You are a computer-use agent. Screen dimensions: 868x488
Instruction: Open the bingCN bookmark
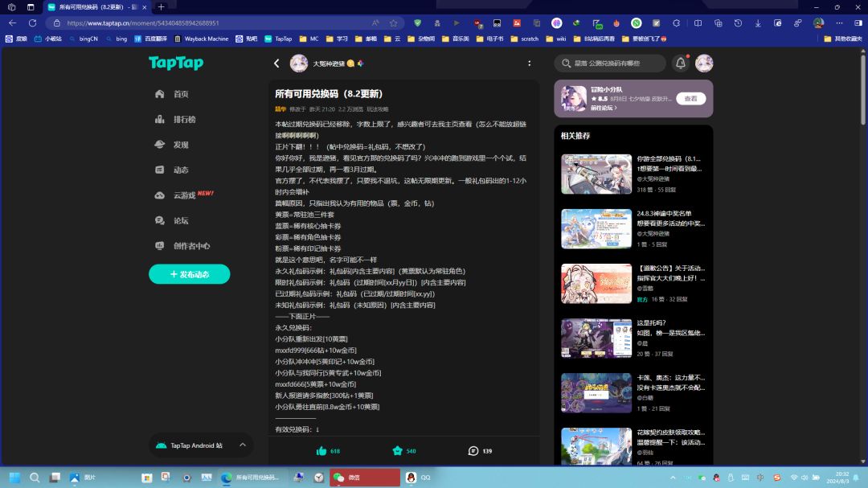[84, 39]
